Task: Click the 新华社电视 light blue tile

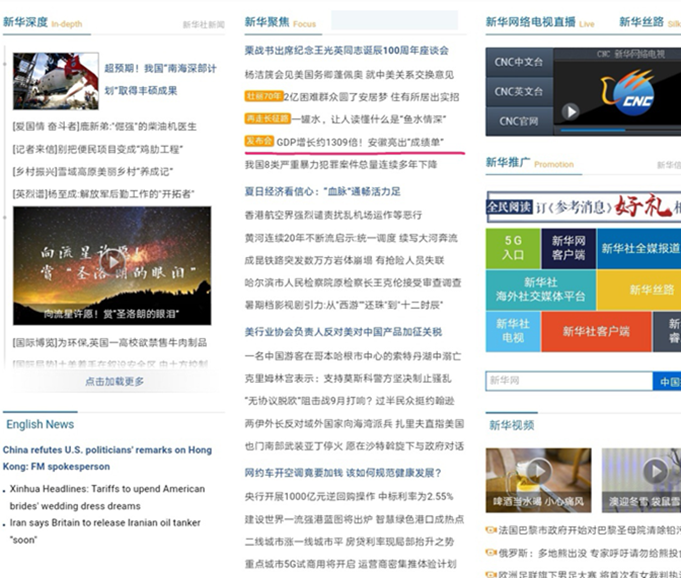Action: click(513, 331)
